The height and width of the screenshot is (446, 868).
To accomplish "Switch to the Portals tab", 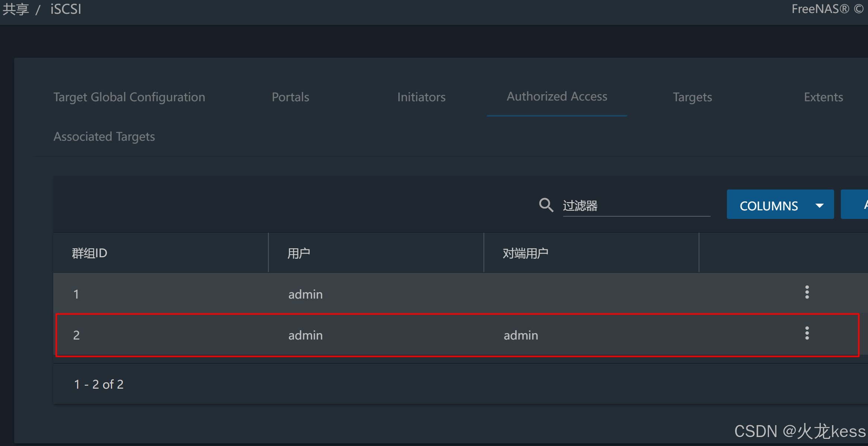I will pos(290,97).
